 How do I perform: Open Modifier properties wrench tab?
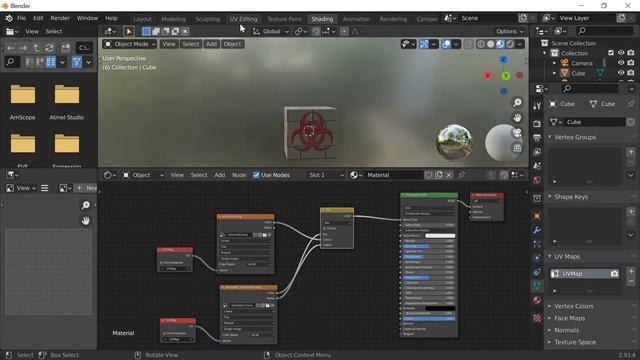click(x=537, y=230)
